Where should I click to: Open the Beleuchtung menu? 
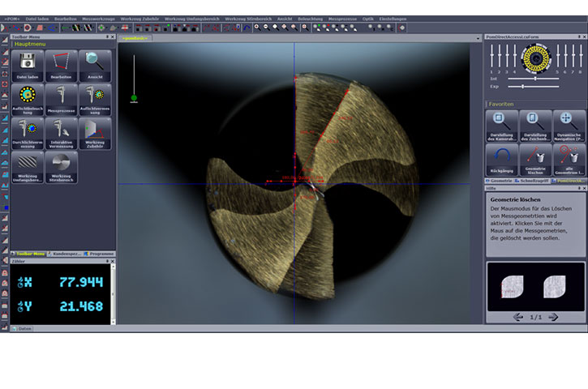point(310,17)
